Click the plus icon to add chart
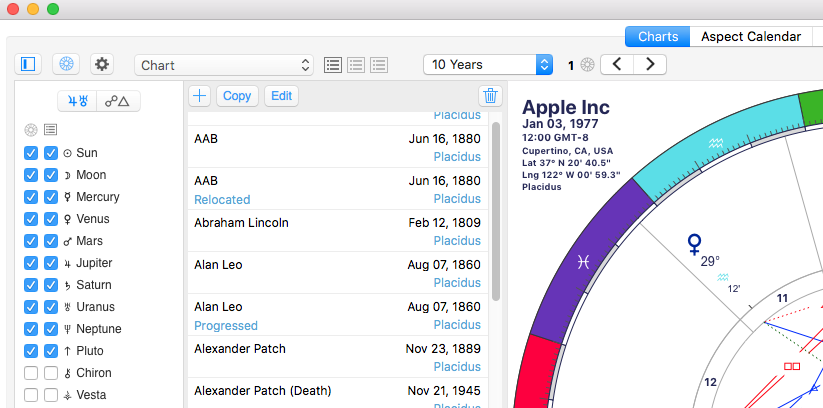 point(199,96)
